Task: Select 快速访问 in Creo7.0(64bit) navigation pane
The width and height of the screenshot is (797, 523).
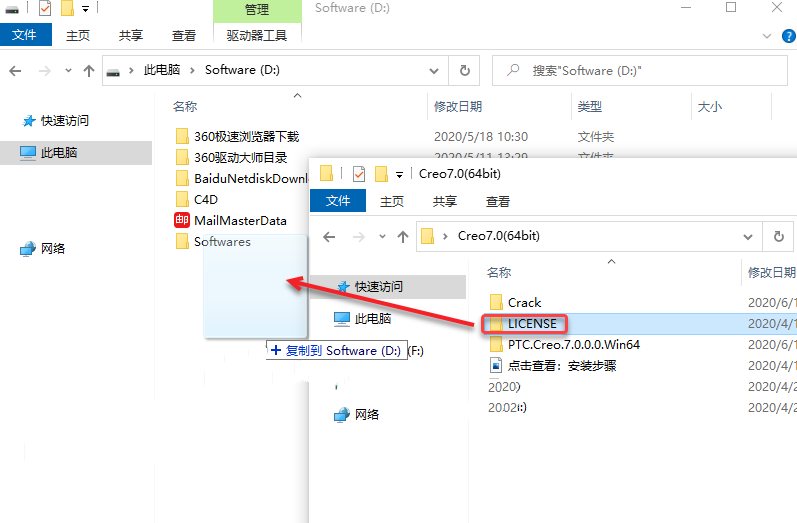Action: pyautogui.click(x=388, y=286)
